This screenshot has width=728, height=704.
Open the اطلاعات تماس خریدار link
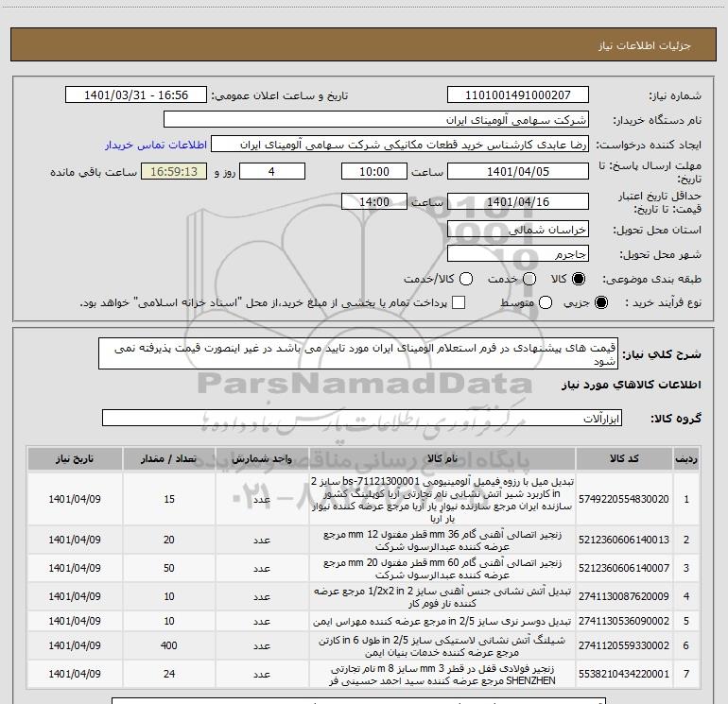point(156,145)
